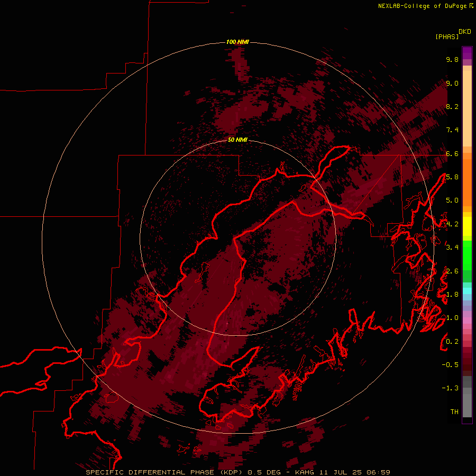Click the purple swatch atop color bar
Screen dimensions: 476x476
click(x=467, y=53)
